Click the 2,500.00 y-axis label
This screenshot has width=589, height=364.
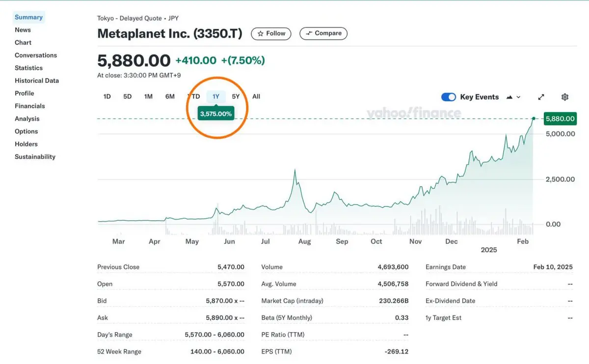click(x=560, y=180)
